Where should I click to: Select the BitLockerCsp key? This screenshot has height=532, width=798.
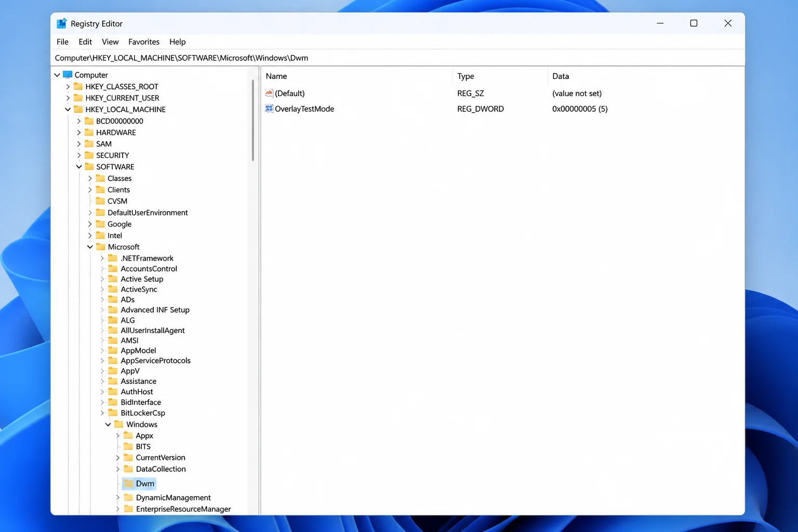(143, 413)
